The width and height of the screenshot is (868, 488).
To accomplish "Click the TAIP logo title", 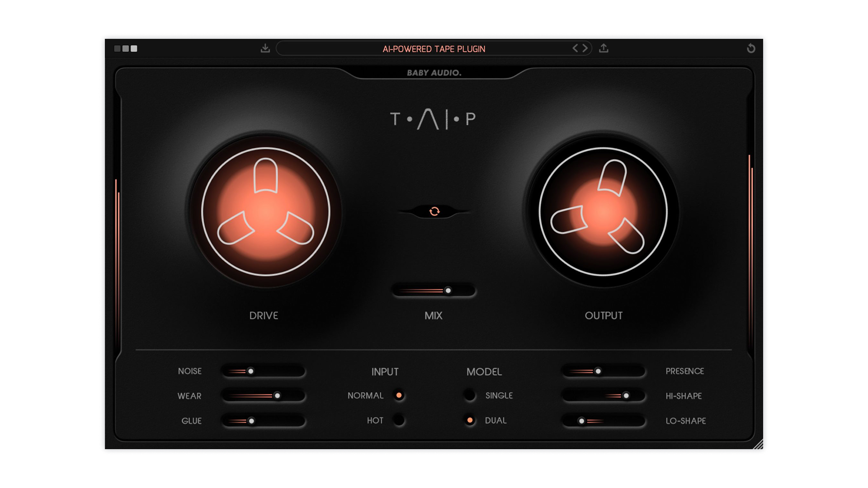I will pos(433,119).
